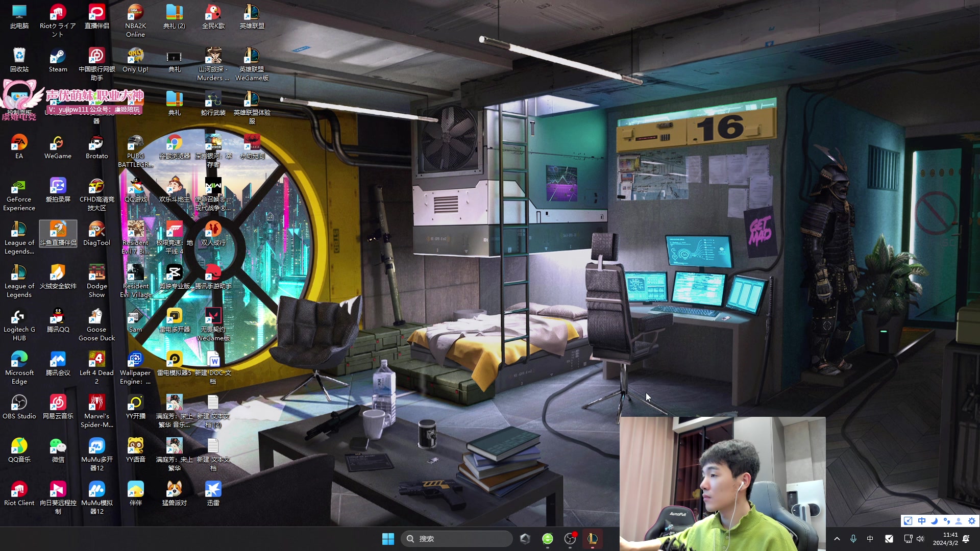Open the 双人成行 game icon
This screenshot has width=980, height=551.
213,234
